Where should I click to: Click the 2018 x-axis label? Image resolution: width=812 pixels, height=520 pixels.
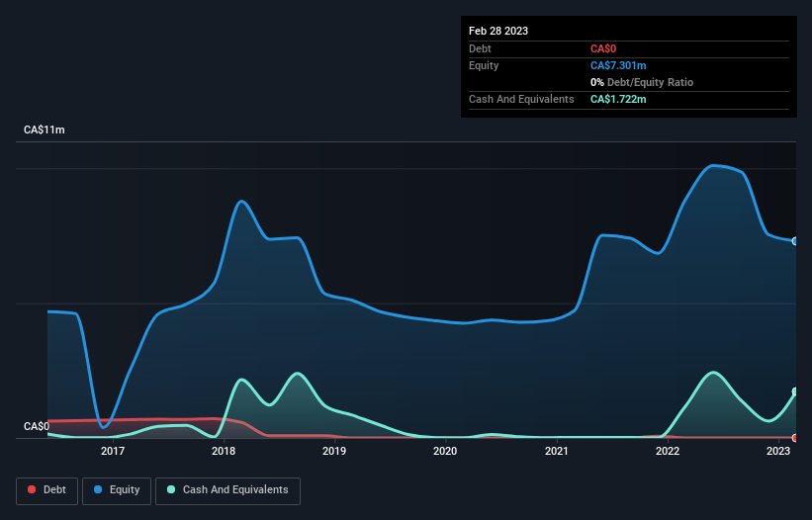click(x=224, y=451)
